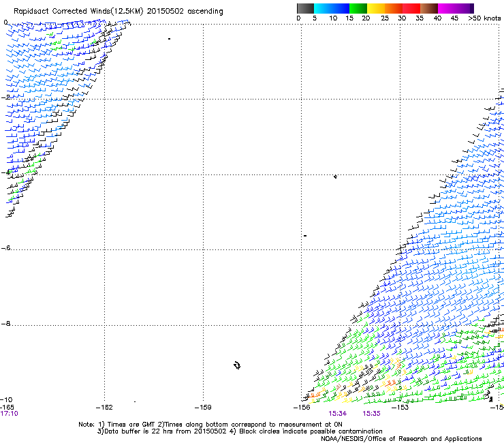Select the "15" legend scale label
This screenshot has width=504, height=443.
(x=349, y=18)
